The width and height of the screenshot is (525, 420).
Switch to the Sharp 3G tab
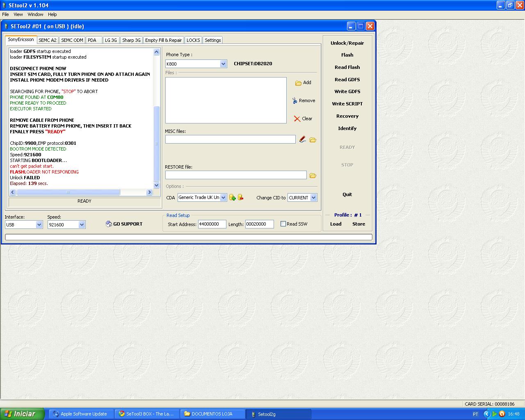(131, 40)
